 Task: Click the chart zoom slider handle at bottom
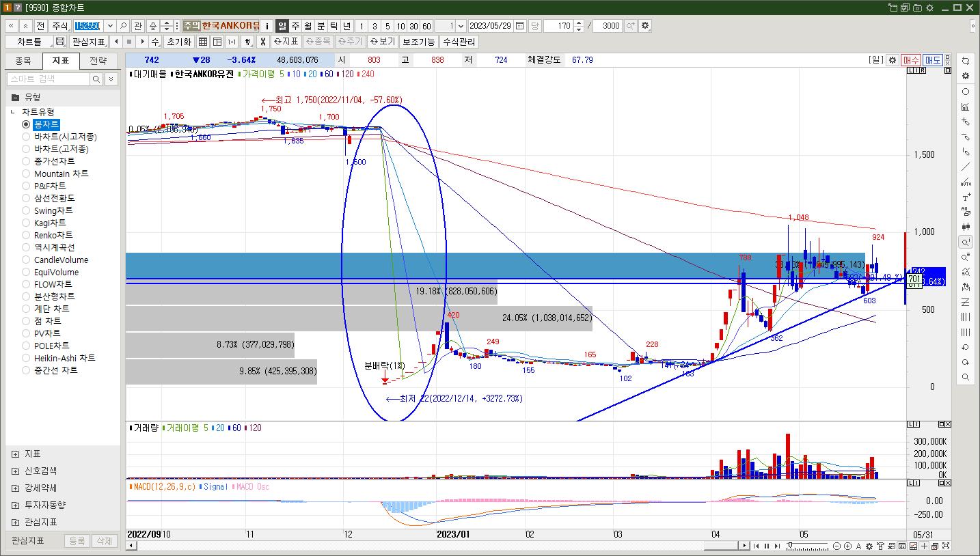(790, 546)
